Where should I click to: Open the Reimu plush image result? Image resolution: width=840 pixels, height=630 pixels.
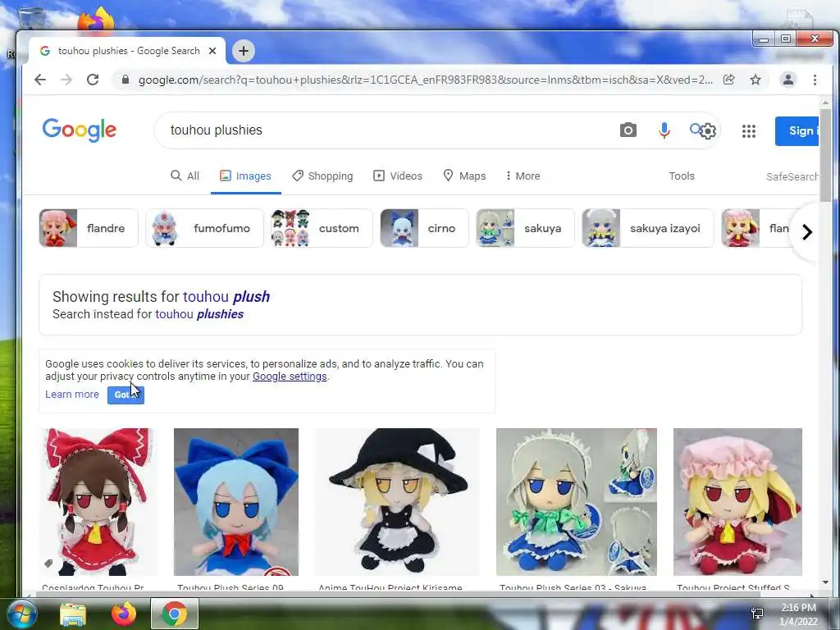click(98, 502)
